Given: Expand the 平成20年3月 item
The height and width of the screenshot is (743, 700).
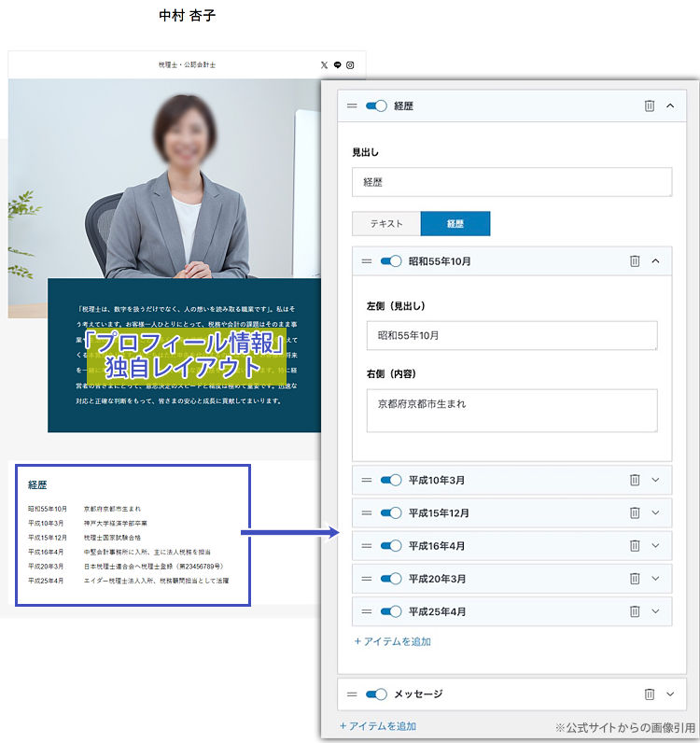Looking at the screenshot, I should [x=655, y=579].
